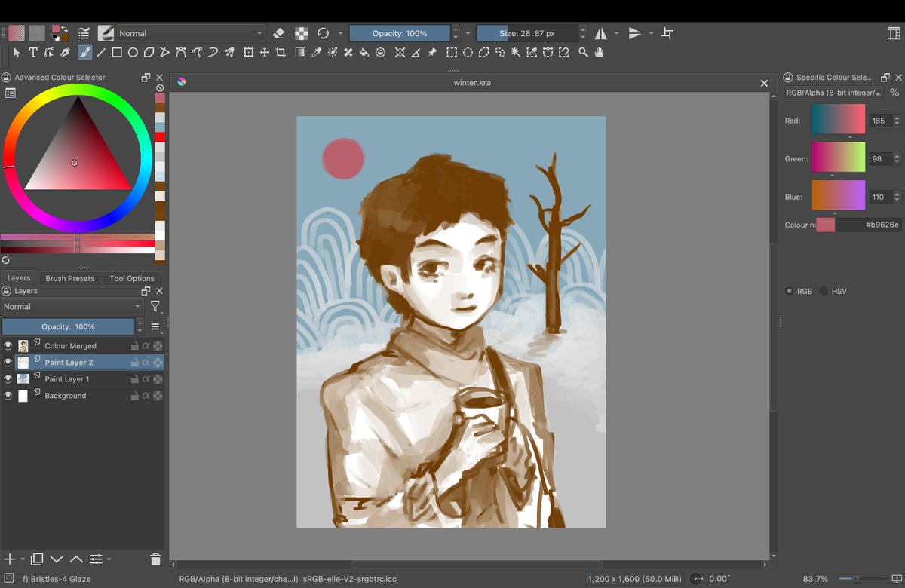Image resolution: width=905 pixels, height=588 pixels.
Task: Select the Rectangle shape tool
Action: tap(117, 53)
